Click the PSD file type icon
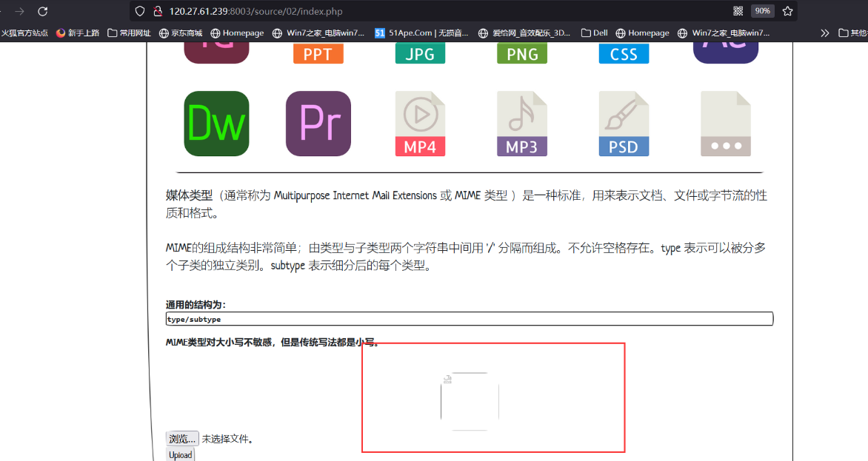Viewport: 868px width, 461px height. click(624, 124)
